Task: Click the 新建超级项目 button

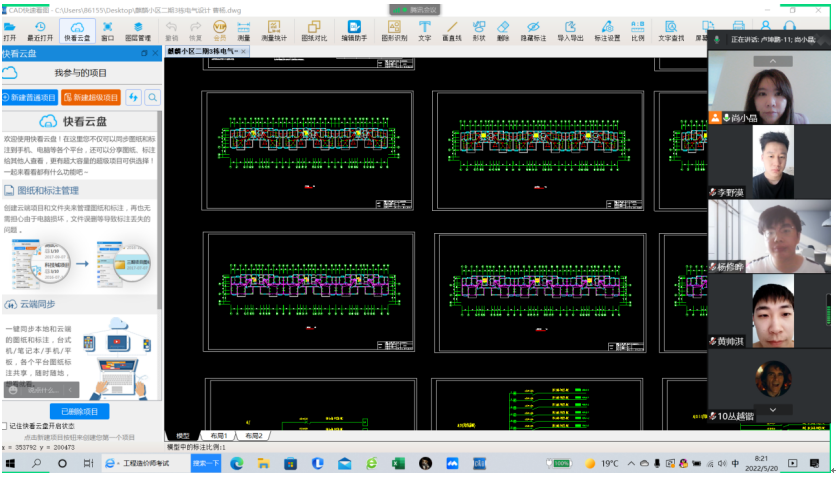Action: (90, 97)
